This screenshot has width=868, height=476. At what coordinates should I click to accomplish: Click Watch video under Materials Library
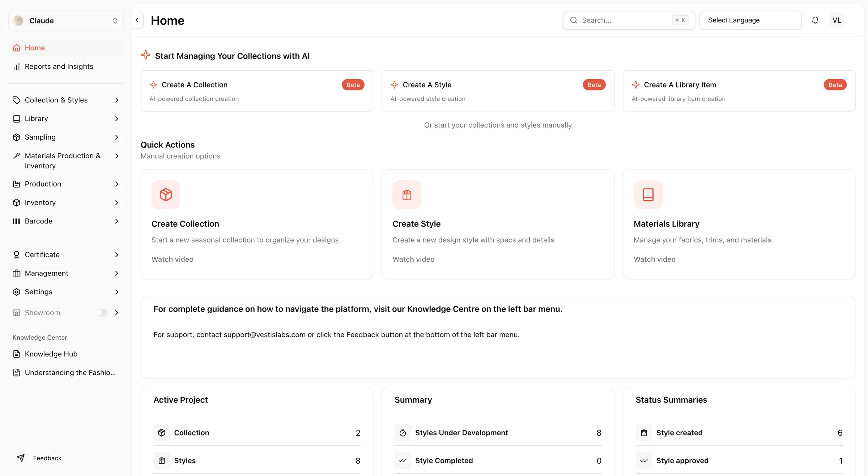[x=655, y=259]
